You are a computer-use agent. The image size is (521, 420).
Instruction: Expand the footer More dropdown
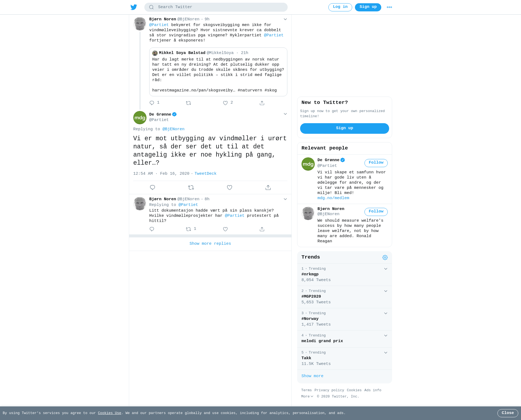coord(307,396)
